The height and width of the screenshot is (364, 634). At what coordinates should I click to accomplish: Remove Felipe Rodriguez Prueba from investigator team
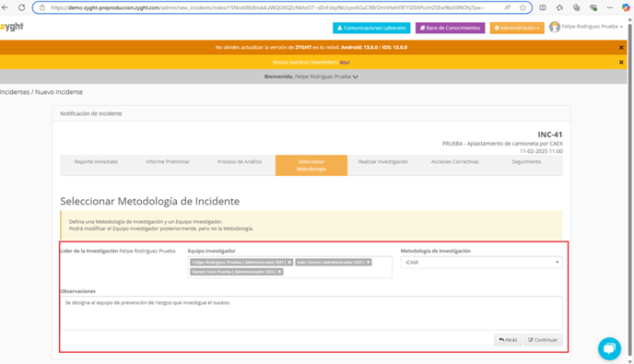(289, 263)
